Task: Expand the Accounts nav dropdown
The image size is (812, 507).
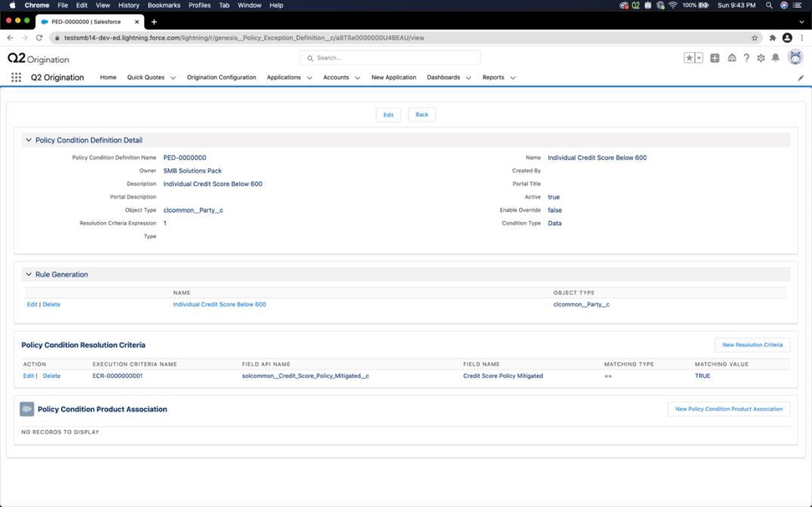Action: click(x=357, y=78)
